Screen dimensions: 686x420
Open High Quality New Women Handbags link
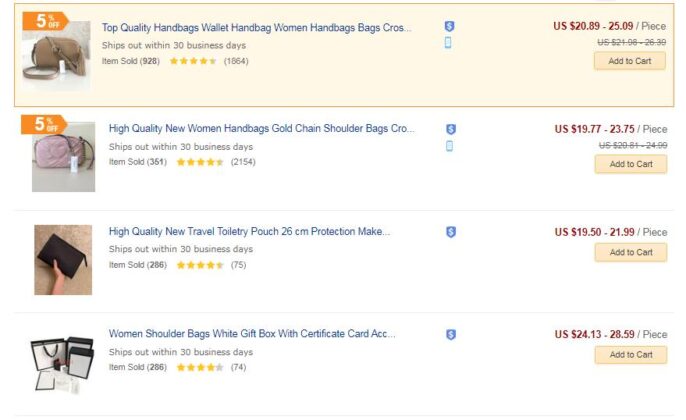tap(261, 129)
